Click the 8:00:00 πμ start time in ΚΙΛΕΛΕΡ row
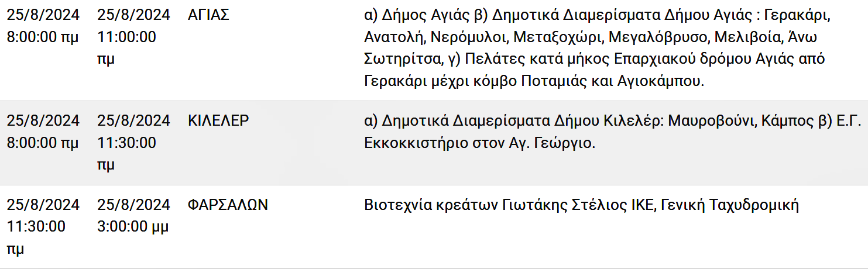Viewport: 868px width, 276px height. [42, 142]
